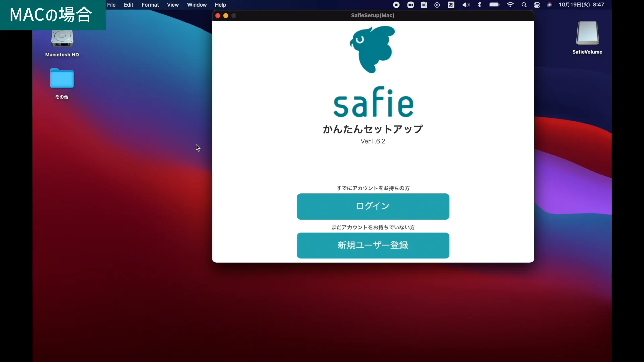Click the clipboard menu bar icon
Image resolution: width=644 pixels, height=362 pixels.
click(x=423, y=5)
